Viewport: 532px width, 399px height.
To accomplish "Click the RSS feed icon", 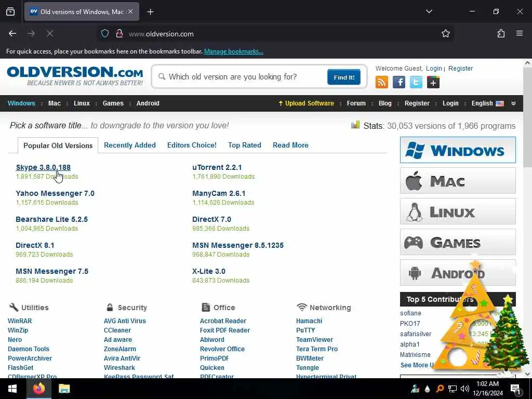I will pos(382,82).
